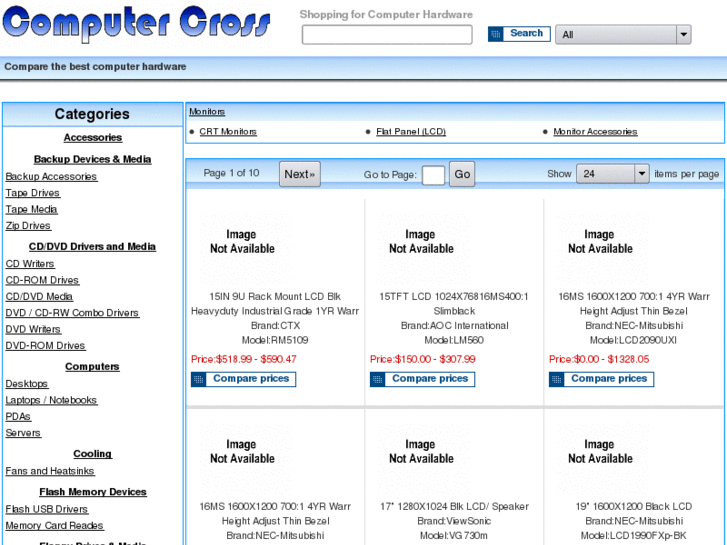Open Flash Memory Devices category
The height and width of the screenshot is (545, 727).
pos(93,492)
